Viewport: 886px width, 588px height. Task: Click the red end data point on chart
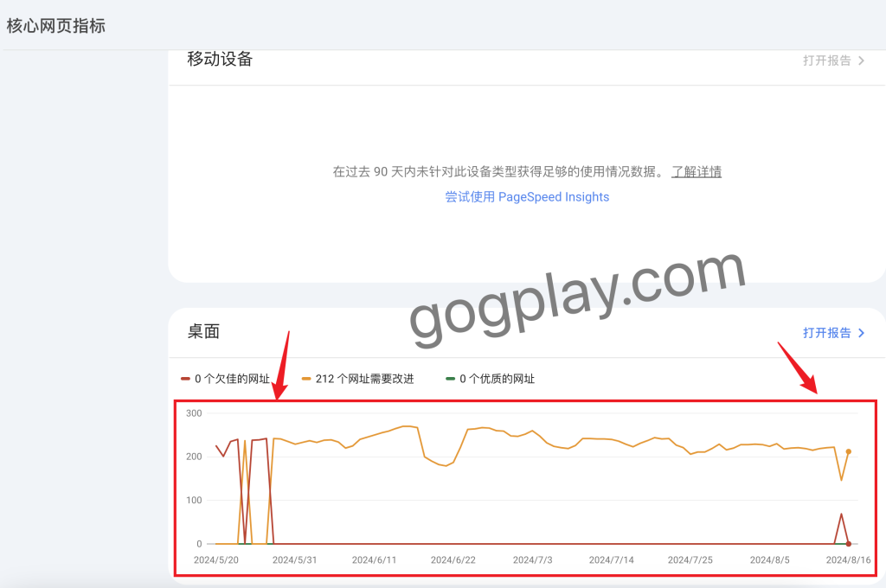848,544
